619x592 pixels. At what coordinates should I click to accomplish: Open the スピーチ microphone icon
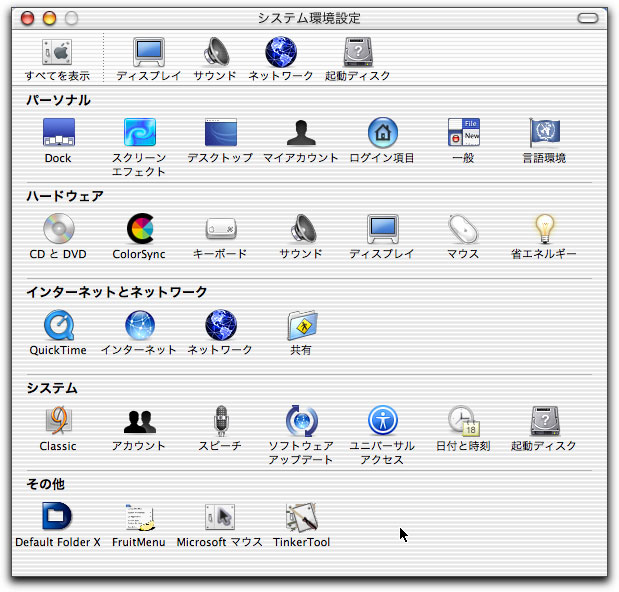click(220, 421)
